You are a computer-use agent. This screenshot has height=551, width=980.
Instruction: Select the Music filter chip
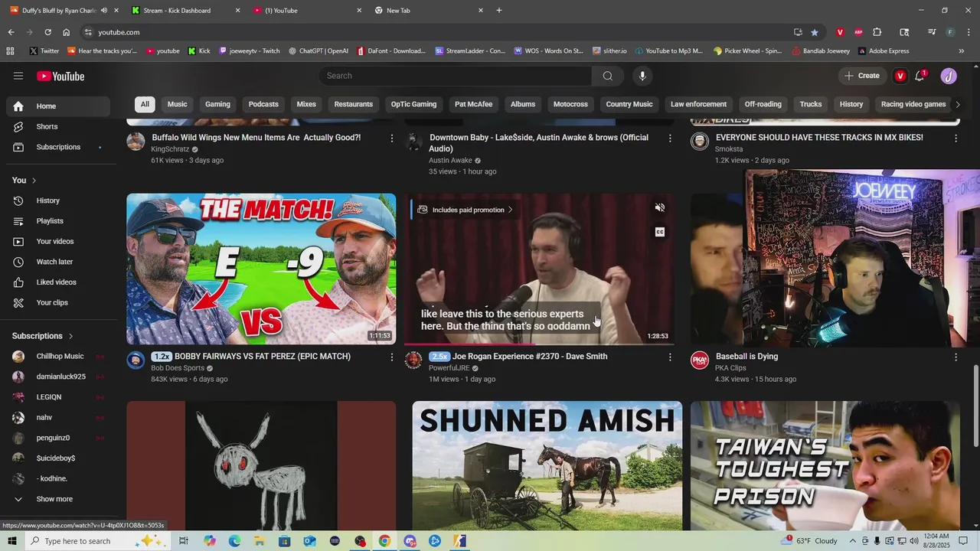tap(177, 104)
